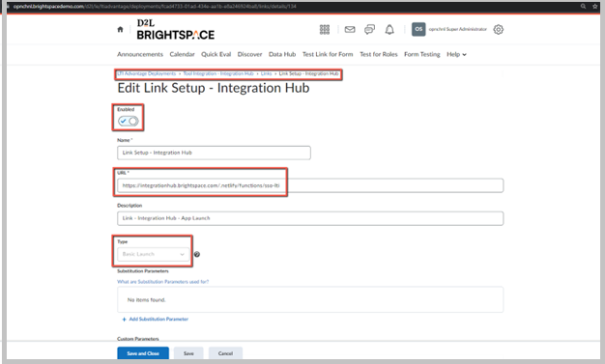605x364 pixels.
Task: Click the Save and Close button
Action: pyautogui.click(x=143, y=353)
